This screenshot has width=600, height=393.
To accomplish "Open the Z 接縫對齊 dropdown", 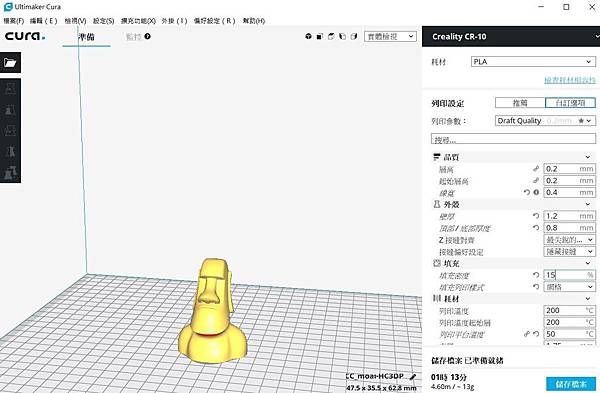I will coord(569,240).
